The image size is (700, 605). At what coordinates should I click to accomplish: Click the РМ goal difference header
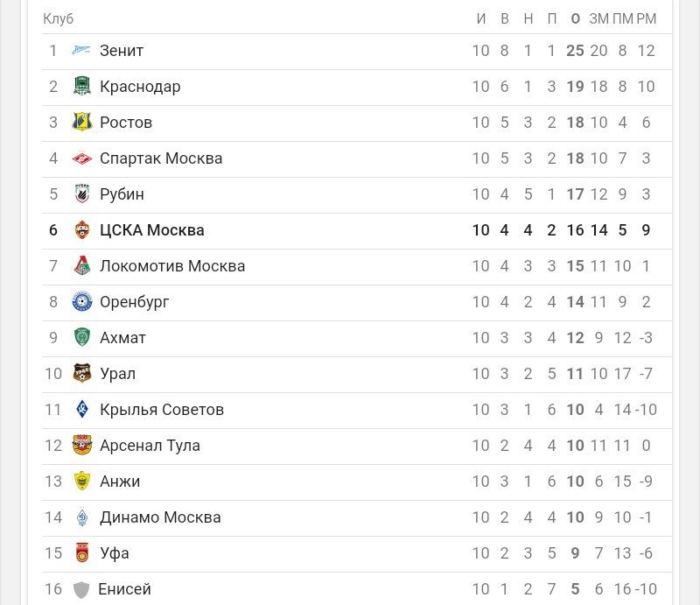(646, 18)
